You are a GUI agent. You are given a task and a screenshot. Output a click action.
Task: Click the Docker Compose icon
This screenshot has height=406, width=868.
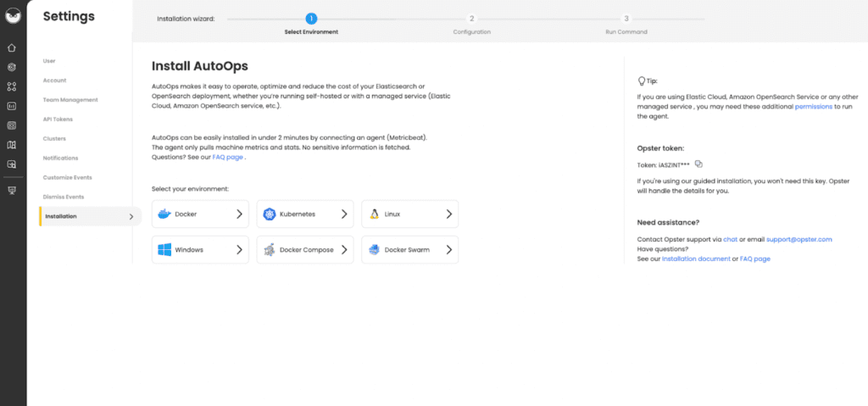[270, 250]
